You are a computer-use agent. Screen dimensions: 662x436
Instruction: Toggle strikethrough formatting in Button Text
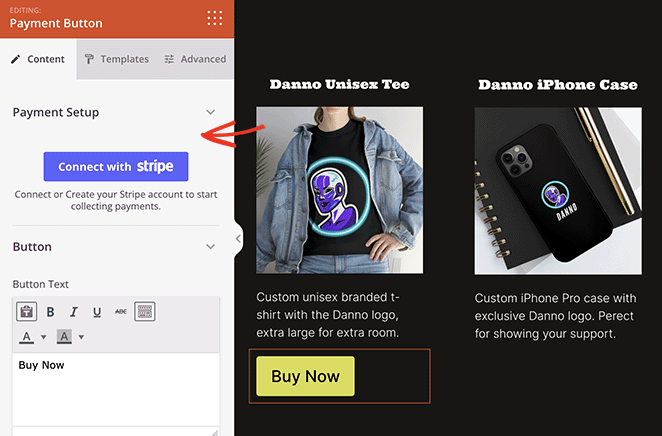[121, 312]
